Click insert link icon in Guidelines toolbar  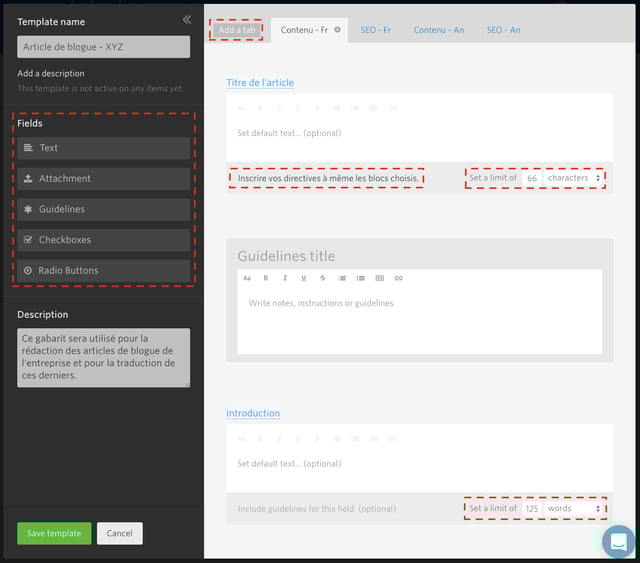tap(398, 278)
